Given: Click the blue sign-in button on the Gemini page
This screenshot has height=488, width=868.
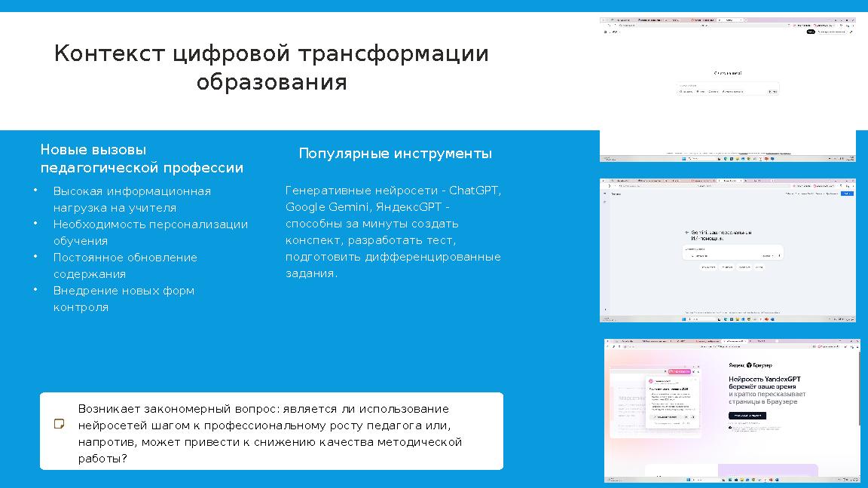Looking at the screenshot, I should tap(848, 193).
